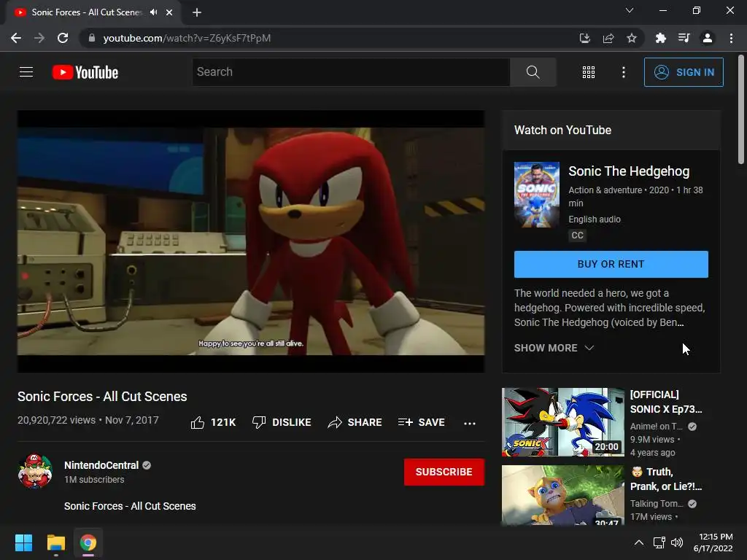Focus the YouTube Search field
This screenshot has height=560, width=747.
[351, 72]
